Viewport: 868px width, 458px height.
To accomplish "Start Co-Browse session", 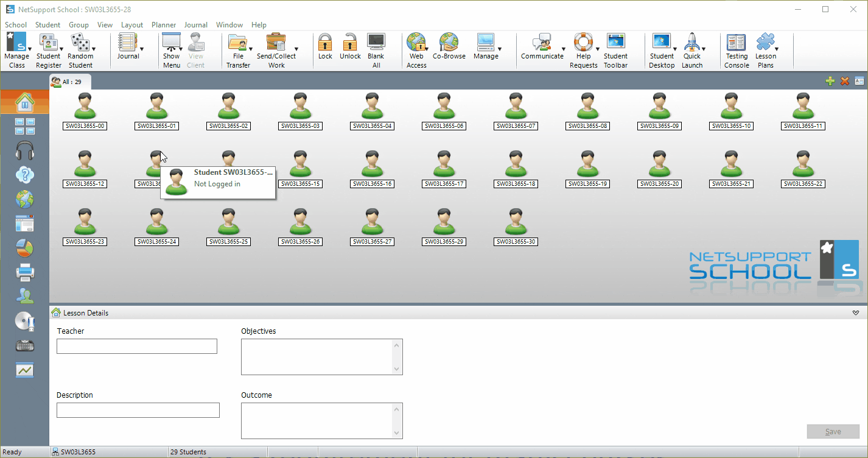I will [449, 42].
